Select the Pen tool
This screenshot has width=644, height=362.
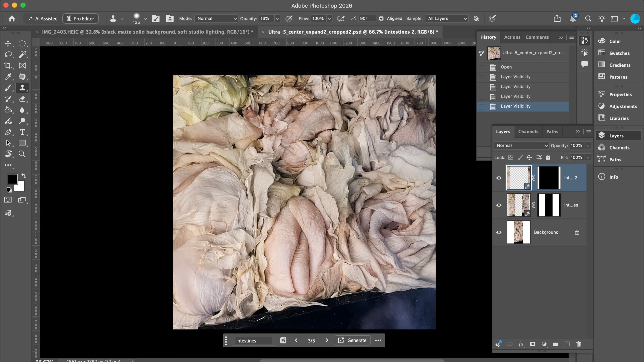pos(8,132)
